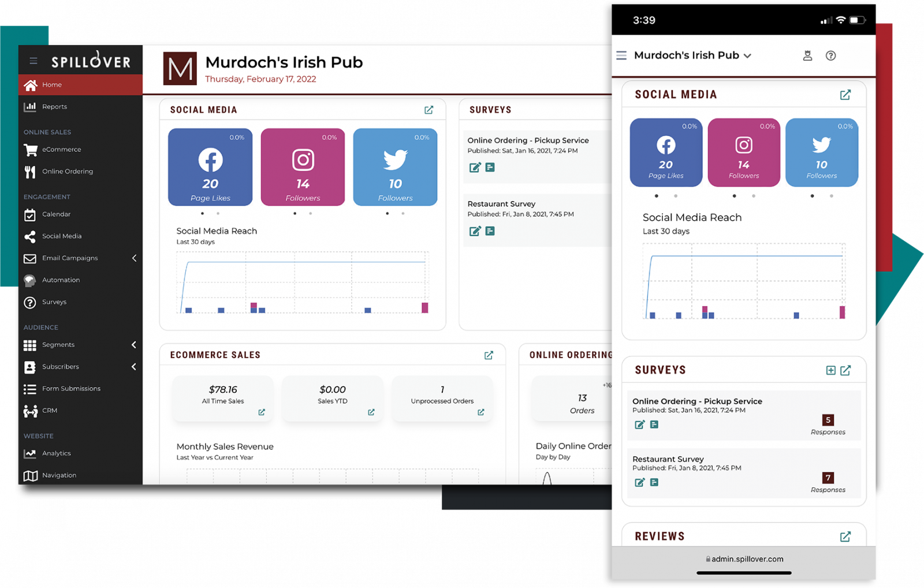Click the Automation sidebar icon
Viewport: 924px width, 588px height.
pyautogui.click(x=30, y=280)
